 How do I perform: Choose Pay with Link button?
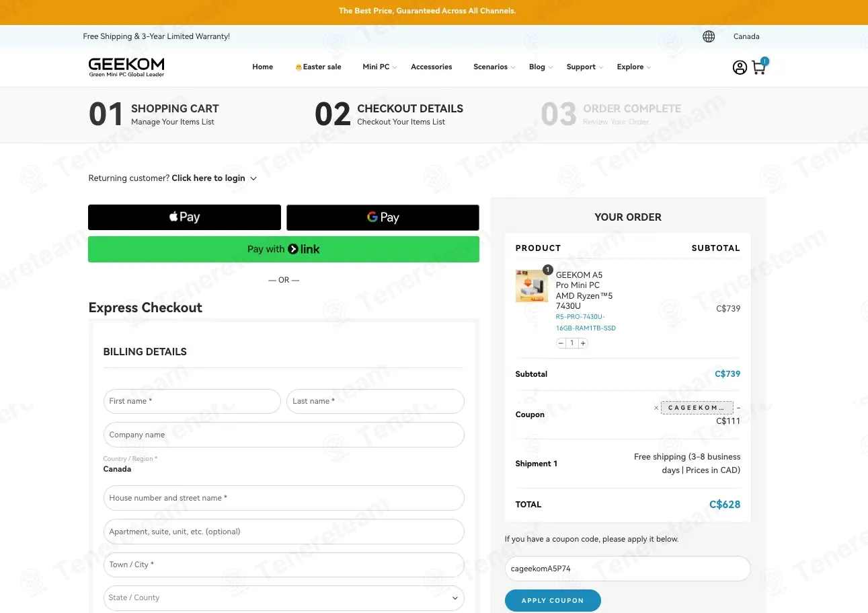click(284, 249)
